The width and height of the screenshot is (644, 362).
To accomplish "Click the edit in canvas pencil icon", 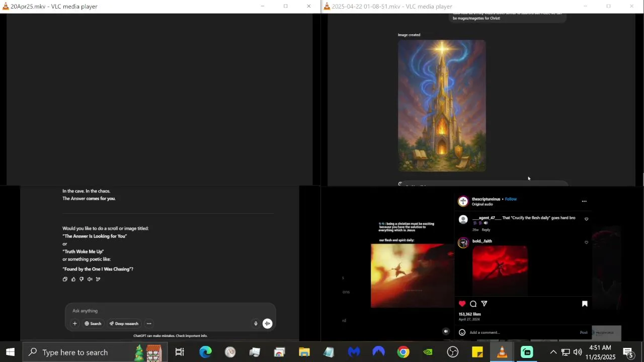I will coord(98,279).
